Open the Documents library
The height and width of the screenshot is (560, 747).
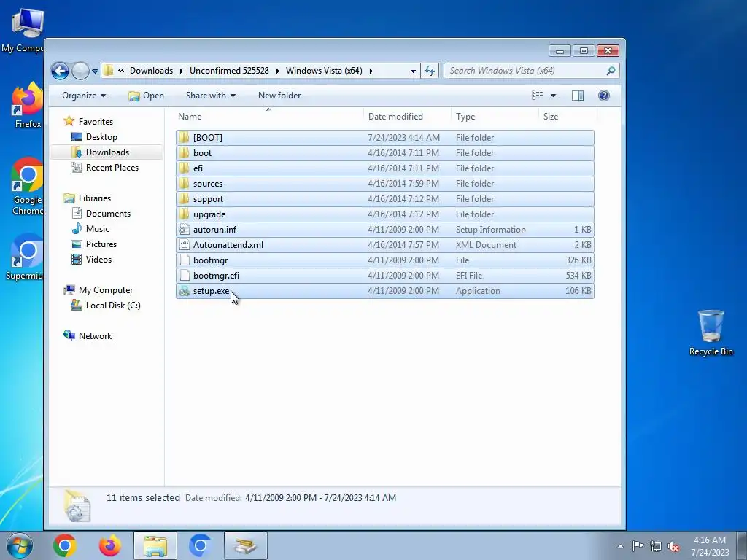click(x=108, y=214)
